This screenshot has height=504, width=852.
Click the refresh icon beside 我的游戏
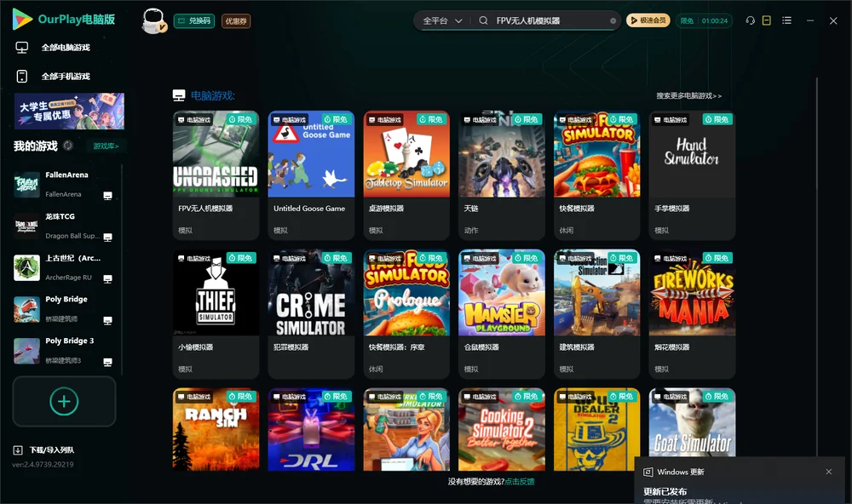pyautogui.click(x=68, y=146)
